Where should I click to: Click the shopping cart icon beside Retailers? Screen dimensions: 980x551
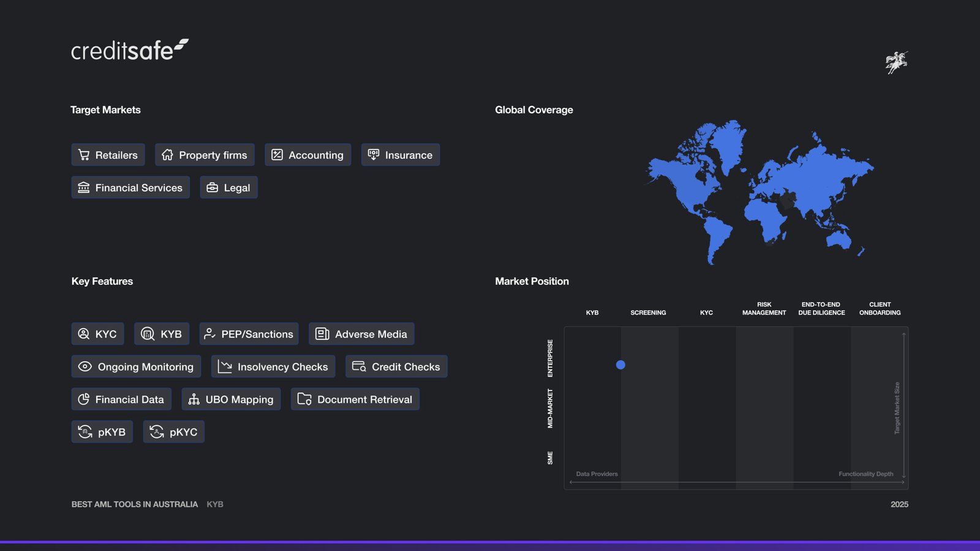click(84, 155)
